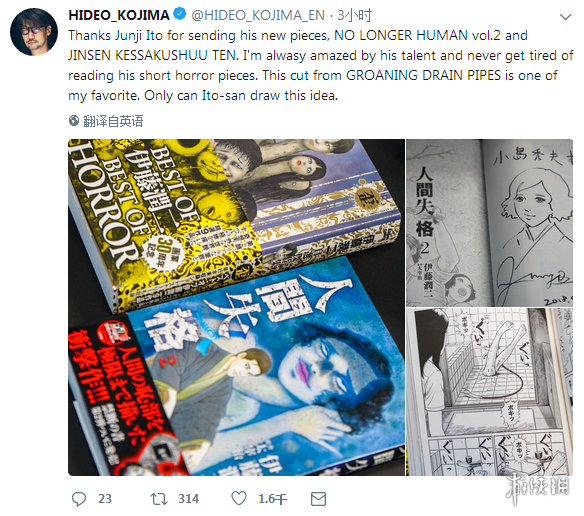Click the tweet body text
This screenshot has height=516, width=584.
point(321,66)
